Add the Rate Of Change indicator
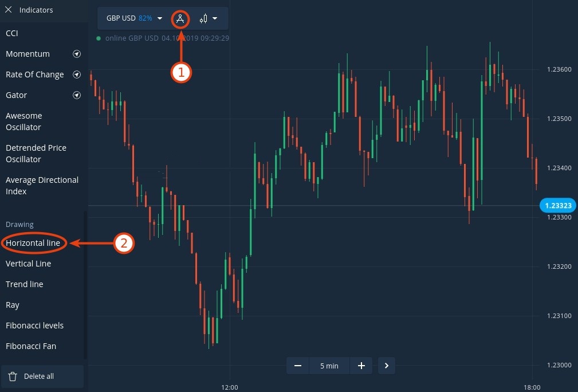Viewport: 578px width, 392px height. (34, 75)
